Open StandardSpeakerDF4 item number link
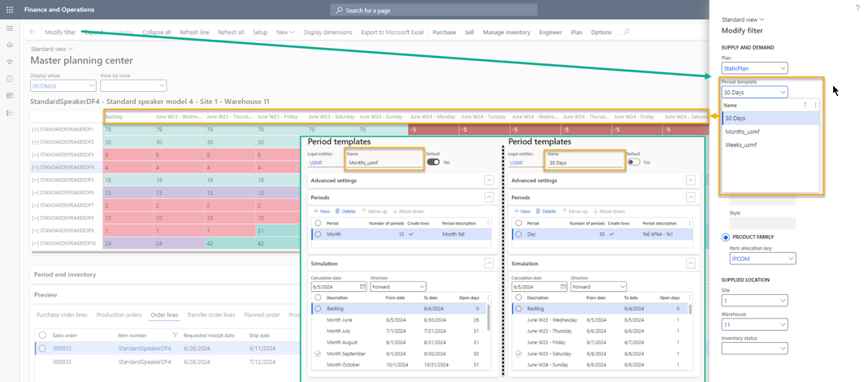The image size is (868, 382). point(145,348)
